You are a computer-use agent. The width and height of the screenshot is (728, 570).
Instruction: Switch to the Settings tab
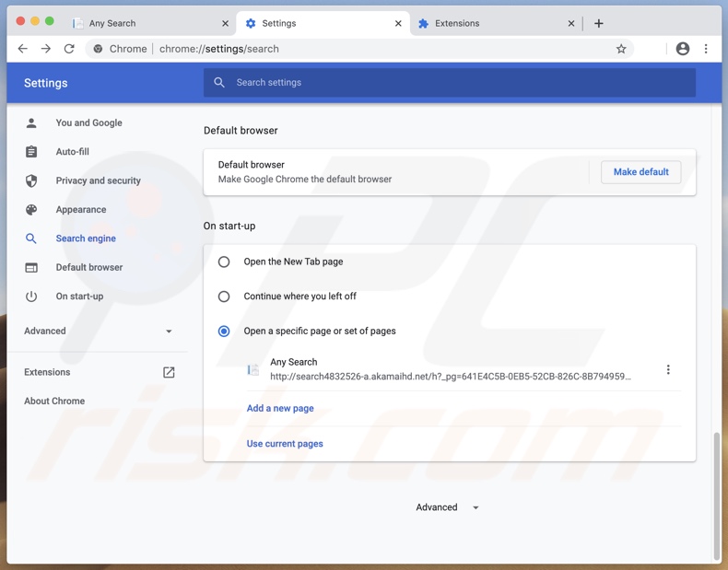[323, 23]
